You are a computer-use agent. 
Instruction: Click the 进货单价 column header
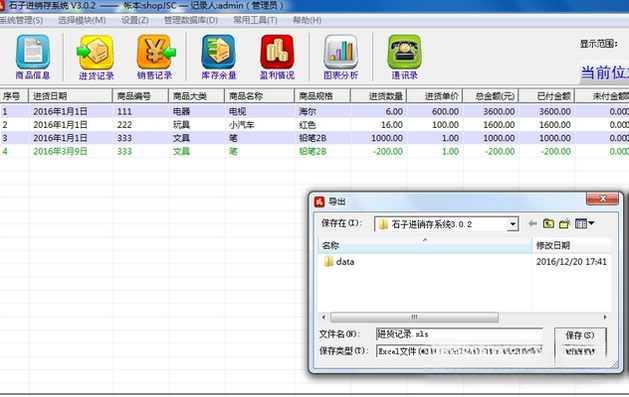point(435,96)
